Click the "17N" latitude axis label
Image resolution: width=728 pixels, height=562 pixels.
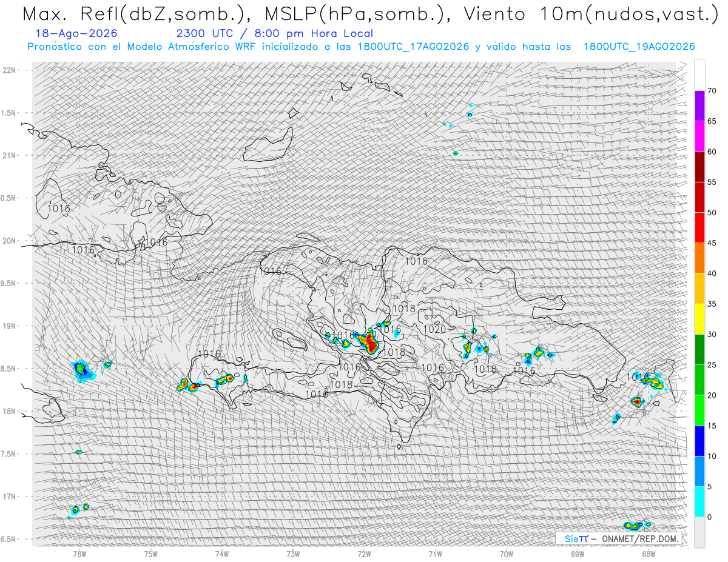[9, 497]
